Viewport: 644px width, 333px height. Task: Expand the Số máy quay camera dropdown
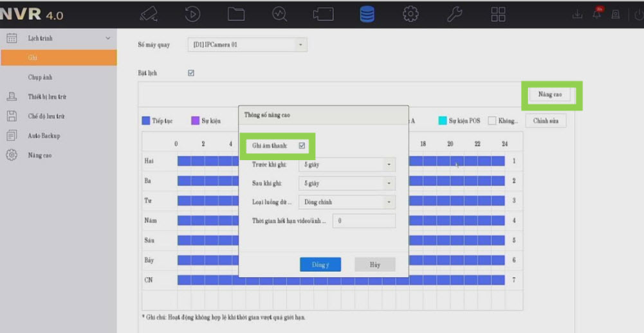[x=248, y=45]
